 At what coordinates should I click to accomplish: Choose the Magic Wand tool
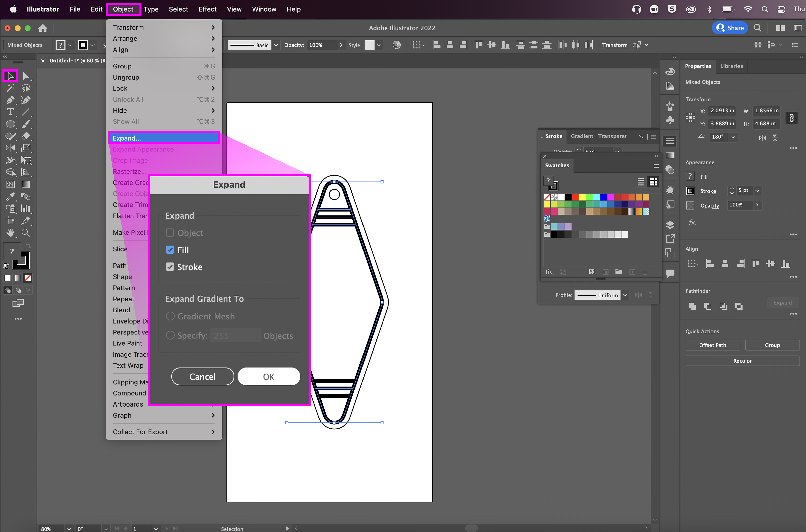pyautogui.click(x=10, y=88)
